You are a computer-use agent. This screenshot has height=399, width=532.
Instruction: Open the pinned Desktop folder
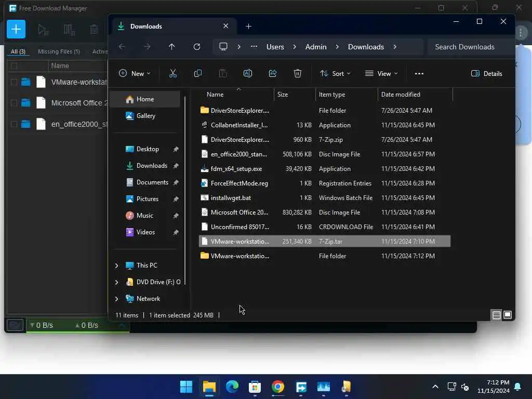(148, 149)
